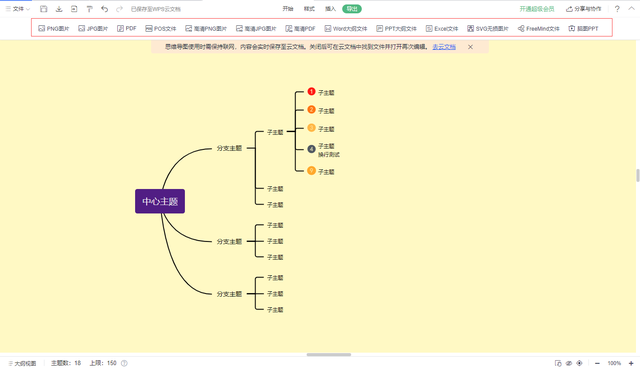The height and width of the screenshot is (370, 640).
Task: Export as POS文件
Action: pyautogui.click(x=161, y=29)
